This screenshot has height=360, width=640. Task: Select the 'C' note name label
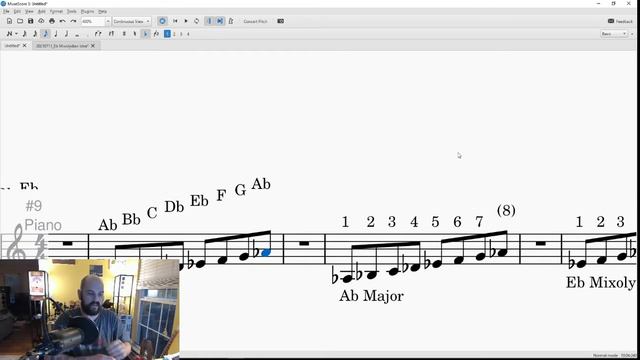click(152, 213)
